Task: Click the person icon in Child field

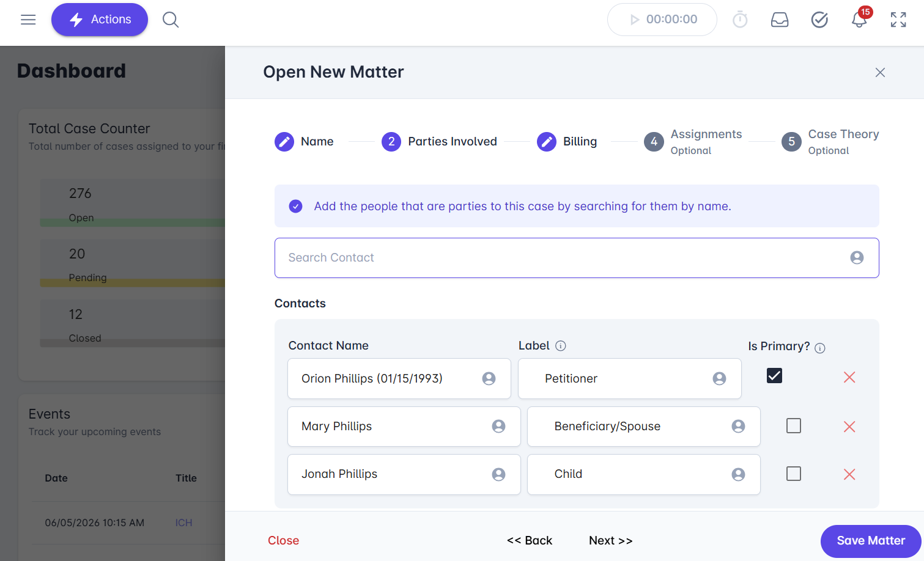Action: pos(738,474)
